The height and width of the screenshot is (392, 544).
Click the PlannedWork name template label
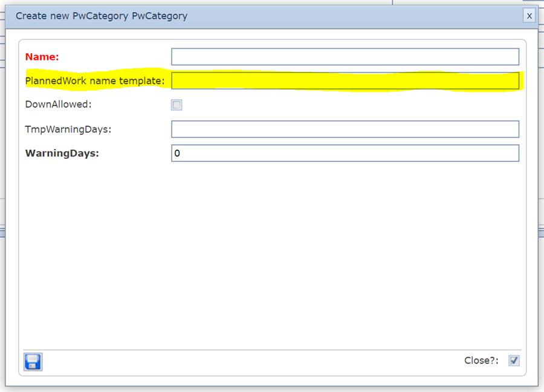coord(95,81)
